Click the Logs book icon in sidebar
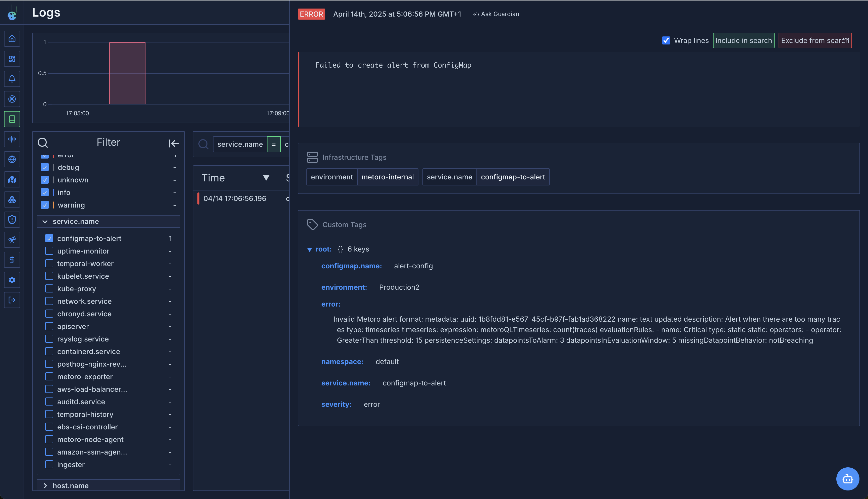Image resolution: width=868 pixels, height=499 pixels. pos(12,119)
